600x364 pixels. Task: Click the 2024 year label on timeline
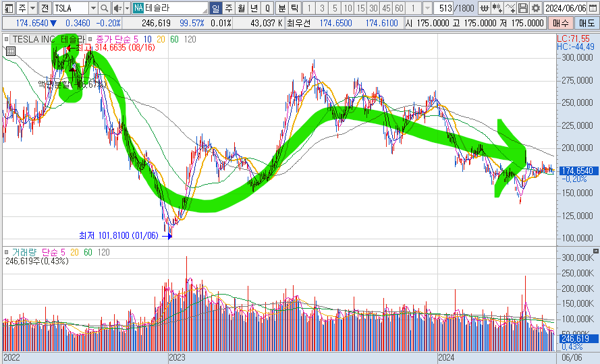pos(446,358)
